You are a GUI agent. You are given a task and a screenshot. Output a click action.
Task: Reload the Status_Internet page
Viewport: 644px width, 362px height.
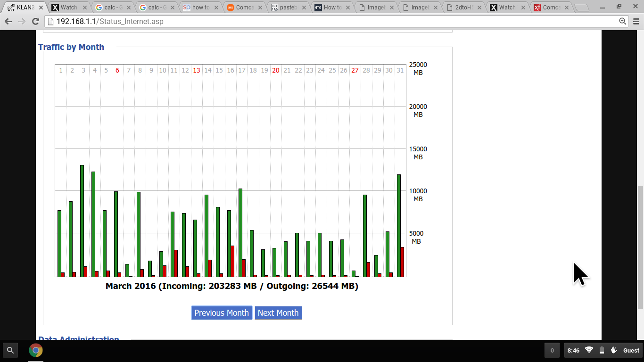click(x=35, y=21)
